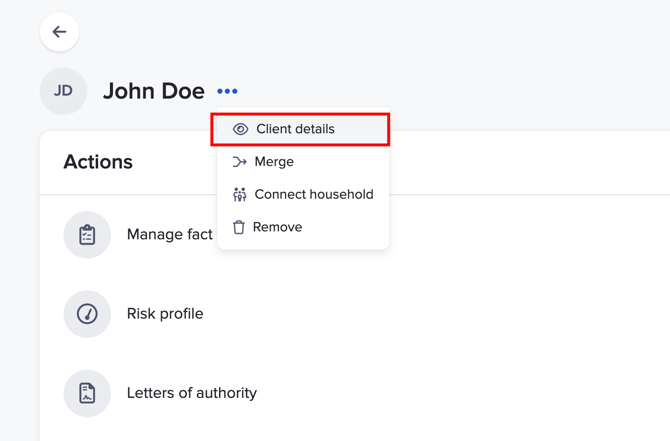This screenshot has height=441, width=670.
Task: Open Letters of authority
Action: tap(191, 393)
